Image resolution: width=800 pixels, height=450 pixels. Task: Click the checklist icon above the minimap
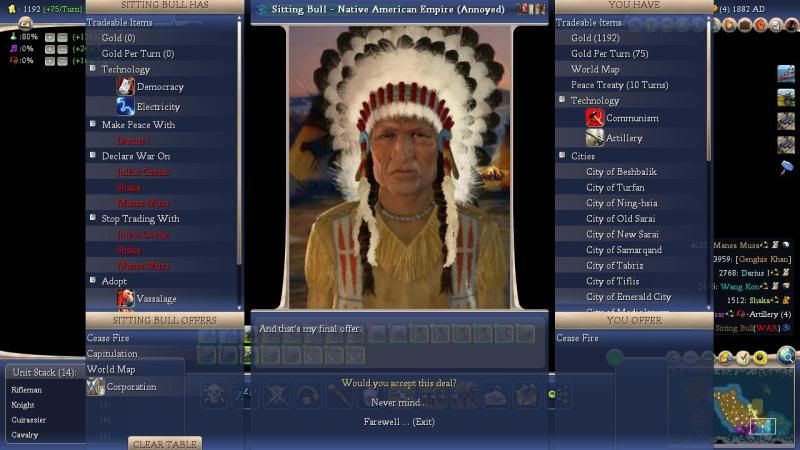743,358
